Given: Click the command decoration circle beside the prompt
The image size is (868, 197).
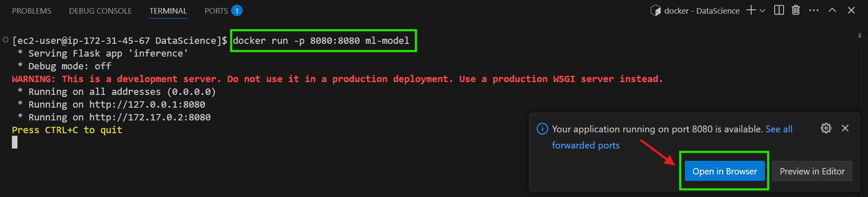Looking at the screenshot, I should coord(6,40).
